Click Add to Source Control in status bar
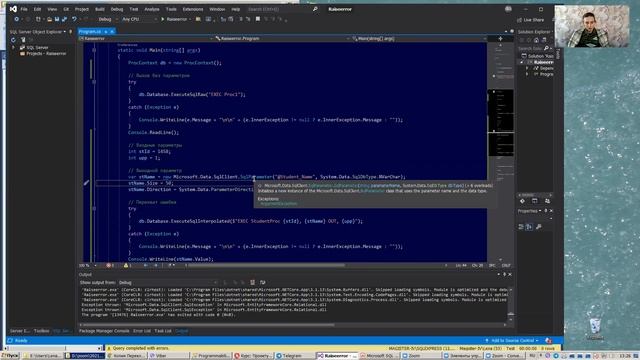Viewport: 640px width, 360px height. point(511,340)
